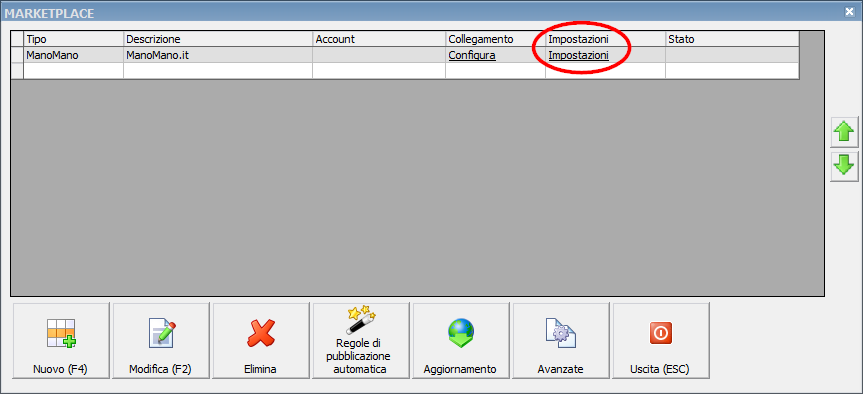Viewport: 863px width, 394px height.
Task: Click the empty Account cell for ManoMano
Action: point(379,55)
